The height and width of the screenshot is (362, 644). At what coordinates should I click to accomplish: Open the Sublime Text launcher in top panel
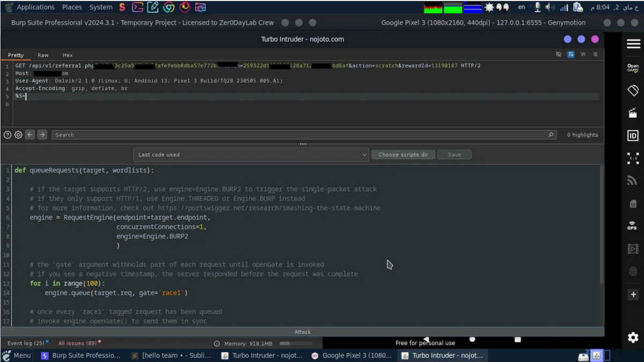(122, 8)
